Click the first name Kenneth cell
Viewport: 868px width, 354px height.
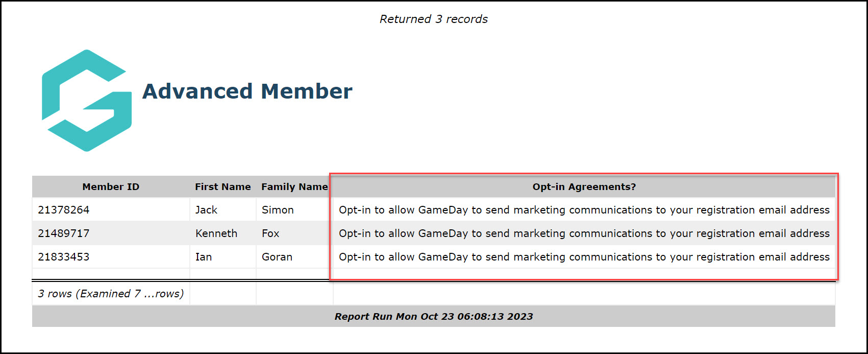222,233
